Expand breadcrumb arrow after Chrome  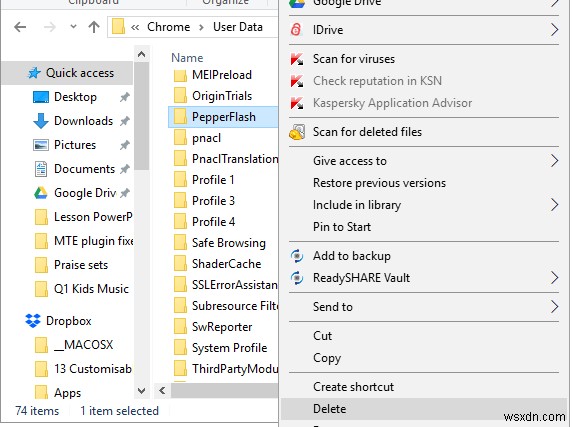pyautogui.click(x=201, y=27)
